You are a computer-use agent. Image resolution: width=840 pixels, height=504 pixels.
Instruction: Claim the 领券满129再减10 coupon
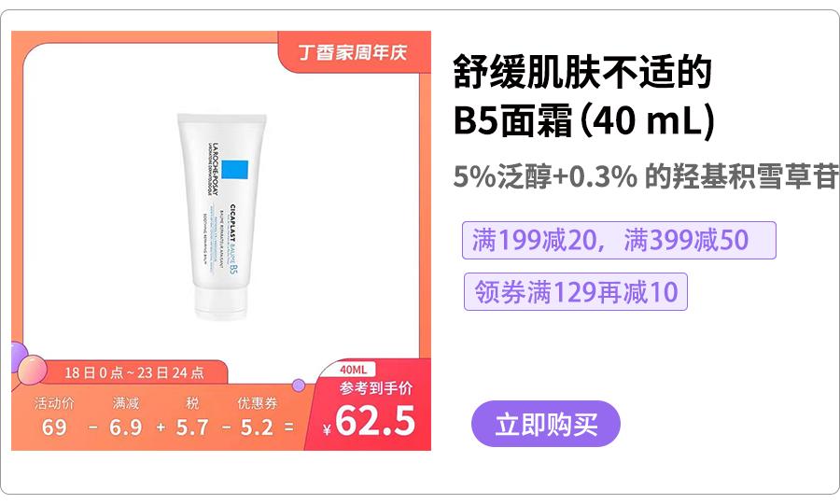pyautogui.click(x=575, y=291)
